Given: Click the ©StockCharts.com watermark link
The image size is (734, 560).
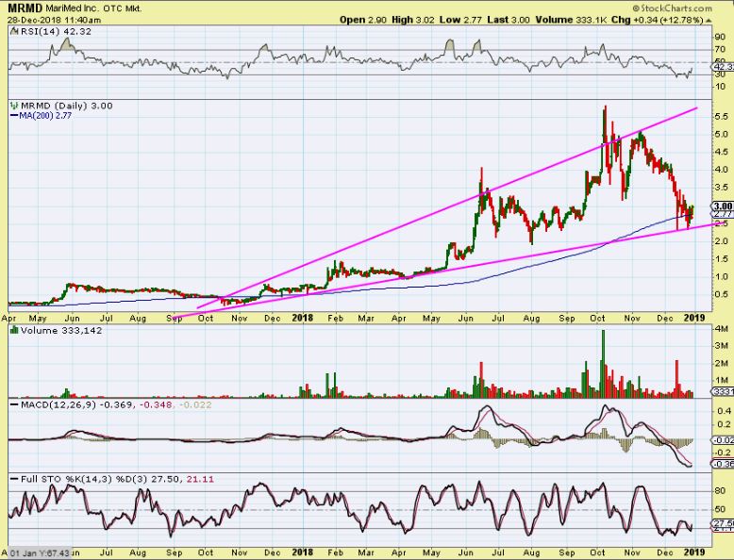Looking at the screenshot, I should tap(673, 8).
